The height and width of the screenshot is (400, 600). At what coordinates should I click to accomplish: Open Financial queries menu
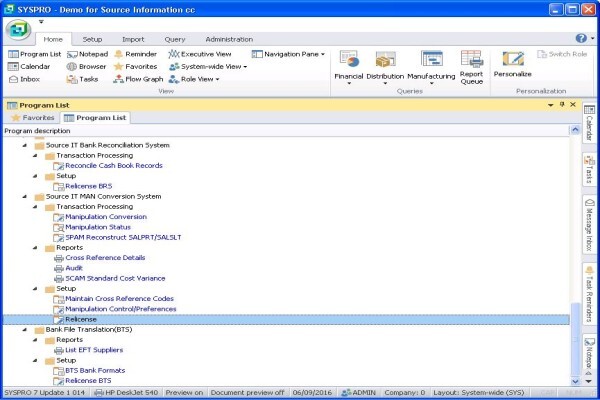349,67
